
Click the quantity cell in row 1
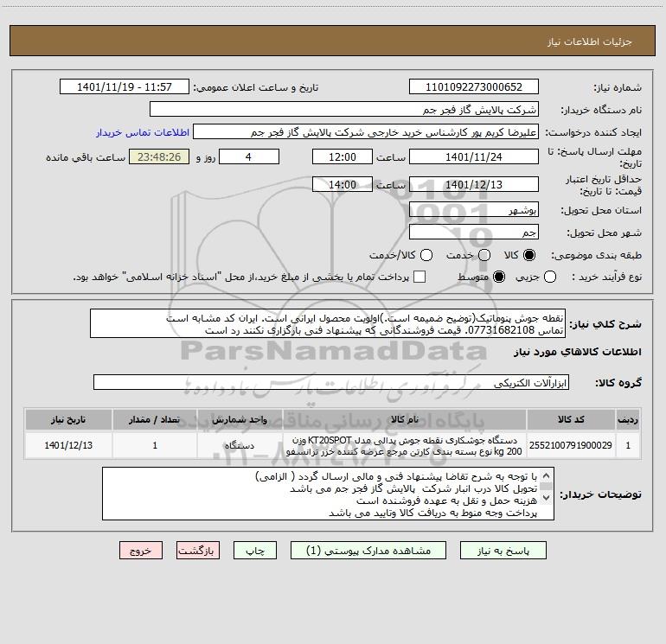(155, 445)
